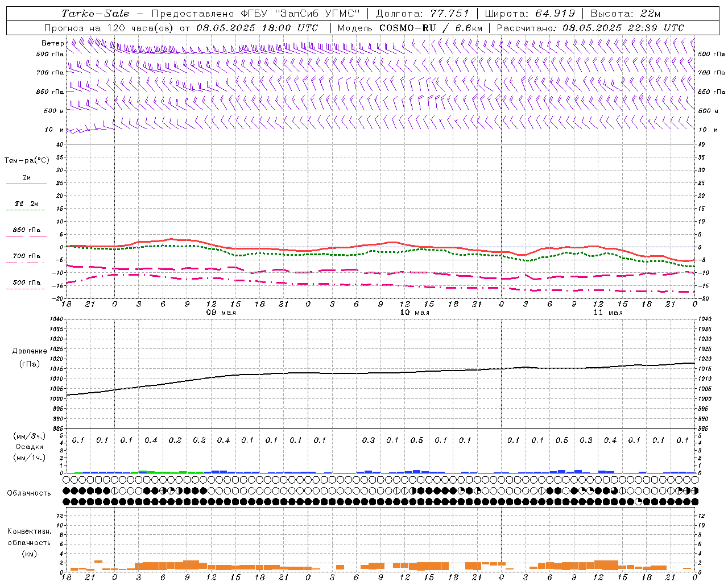Image resolution: width=728 pixels, height=582 pixels.
Task: Select the 'Модель COSMO-RU / 6.6км' text
Action: [410, 28]
